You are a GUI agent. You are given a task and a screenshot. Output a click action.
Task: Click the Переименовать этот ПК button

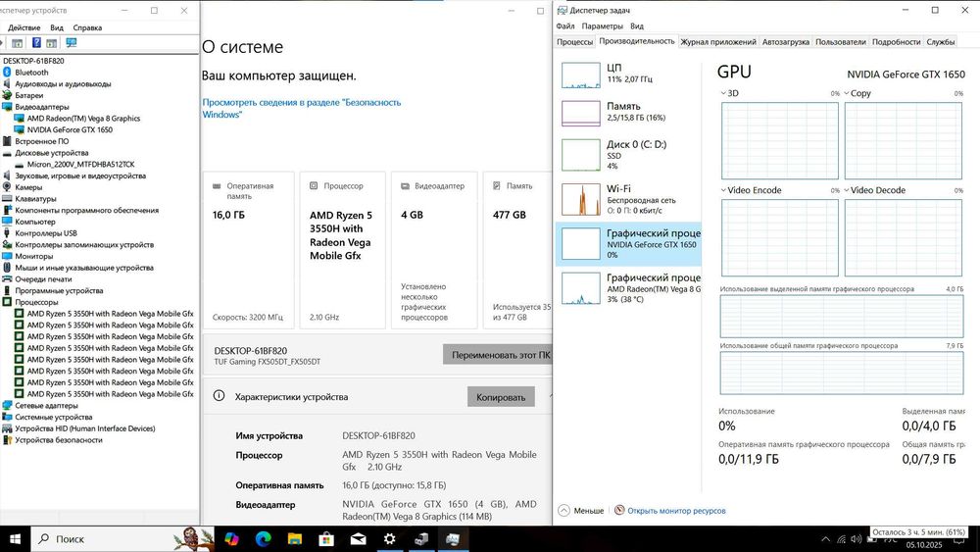[x=498, y=355]
